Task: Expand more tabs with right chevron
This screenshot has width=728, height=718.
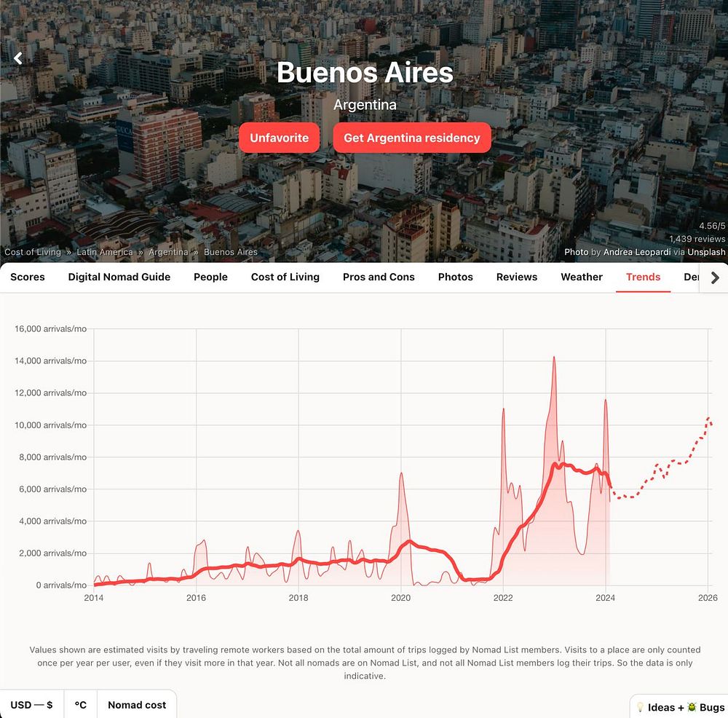Action: (x=715, y=277)
